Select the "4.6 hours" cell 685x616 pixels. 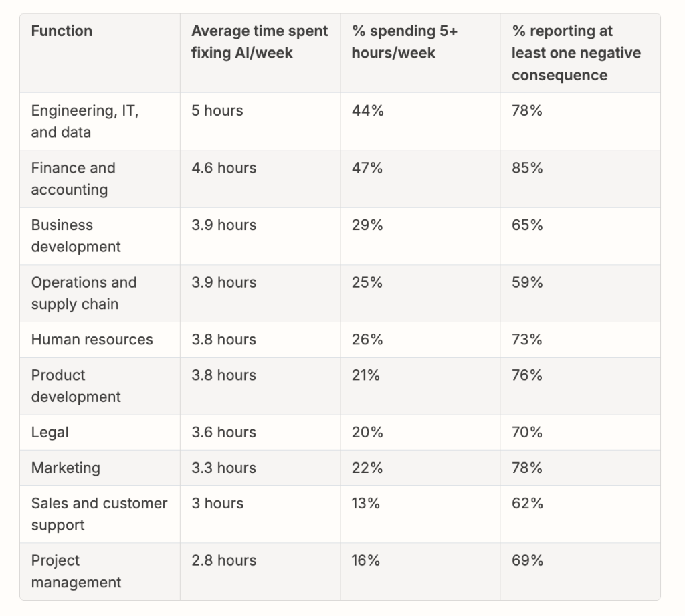(x=223, y=168)
